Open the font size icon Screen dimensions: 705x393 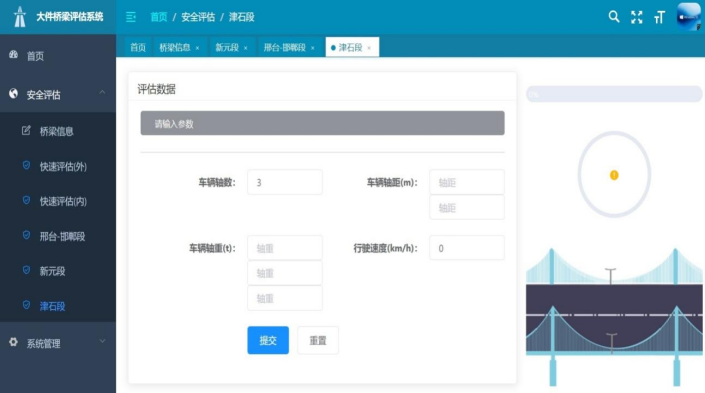pos(659,18)
